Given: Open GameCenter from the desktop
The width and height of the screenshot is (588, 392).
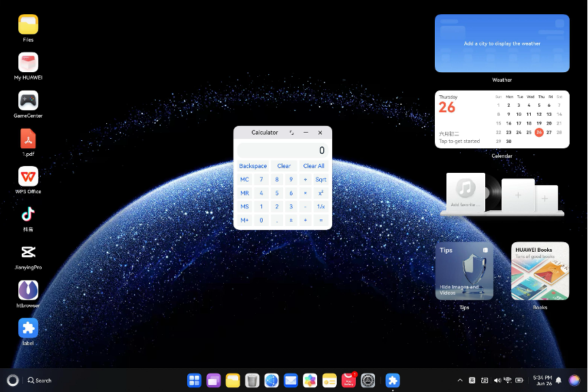Looking at the screenshot, I should pos(28,101).
